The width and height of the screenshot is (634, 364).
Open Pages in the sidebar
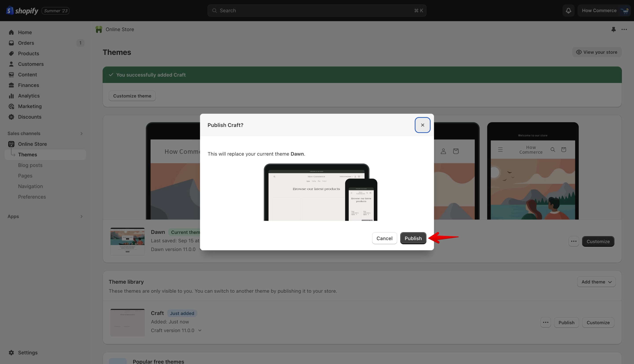click(25, 176)
